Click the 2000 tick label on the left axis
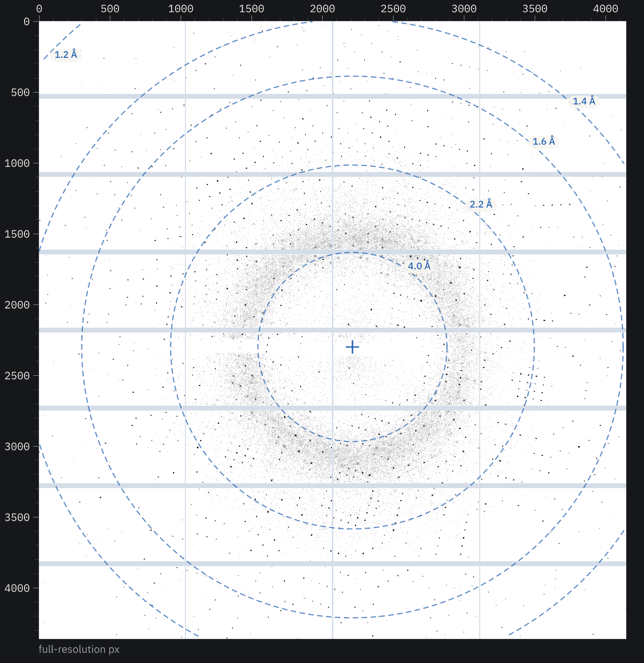Image resolution: width=644 pixels, height=663 pixels. pos(17,305)
